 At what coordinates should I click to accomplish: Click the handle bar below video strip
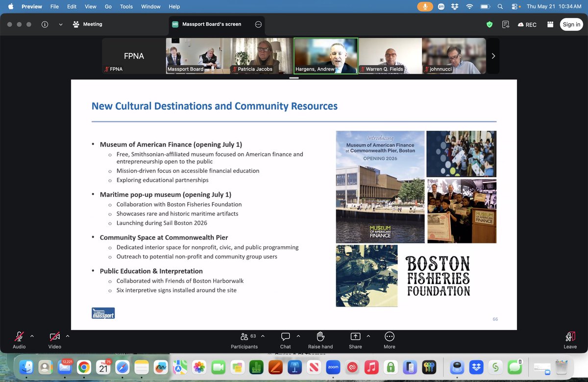point(294,77)
